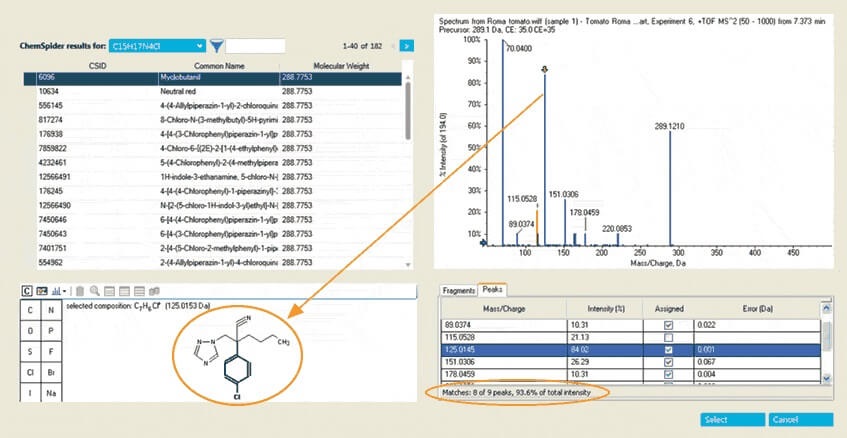This screenshot has height=438, width=847.
Task: Switch to the Peaks tab
Action: (492, 290)
